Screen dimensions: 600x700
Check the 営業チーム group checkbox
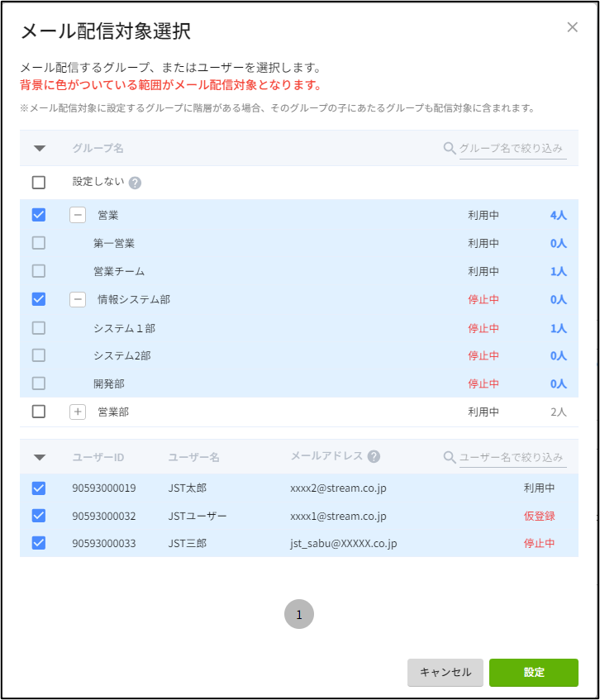coord(39,271)
